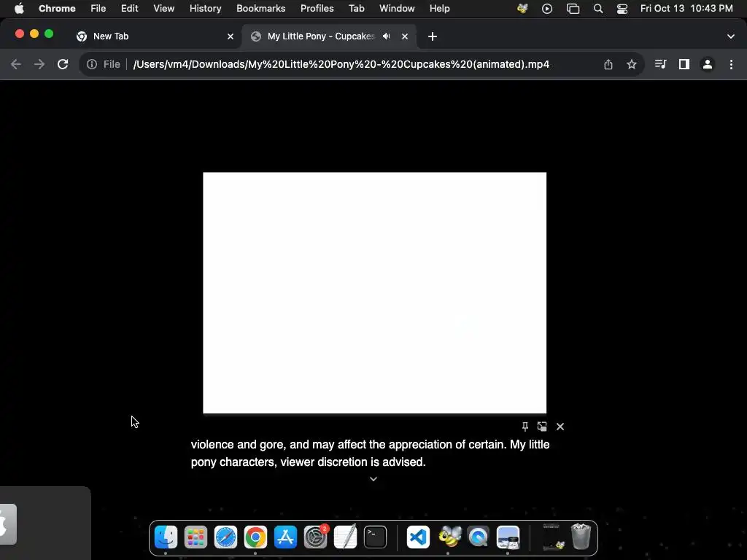Open the minimized window thumbnail in the Dock
747x560 pixels.
pos(553,537)
